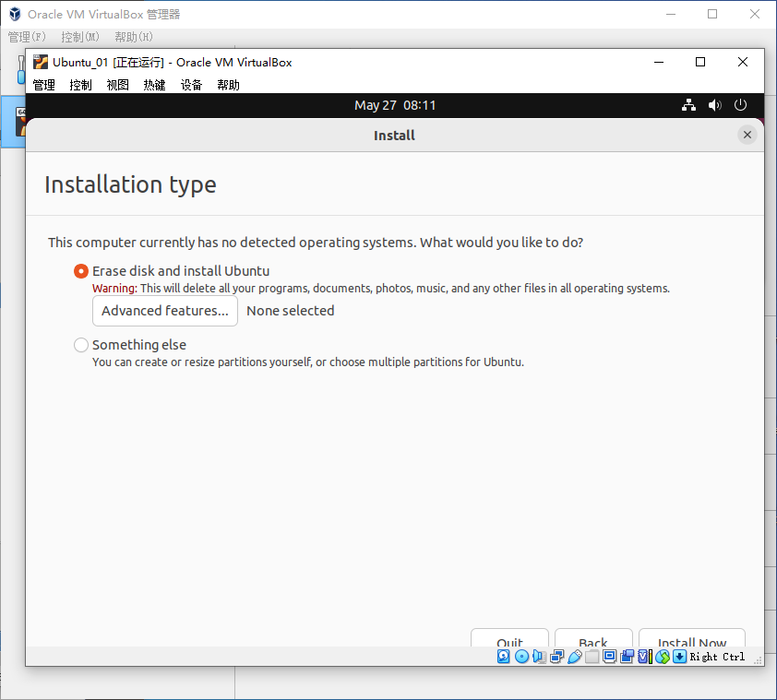This screenshot has width=777, height=700.
Task: Open the Ubuntu power menu icon
Action: [740, 105]
